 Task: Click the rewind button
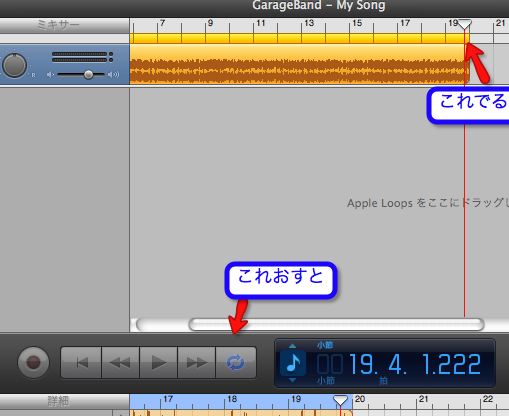click(120, 362)
